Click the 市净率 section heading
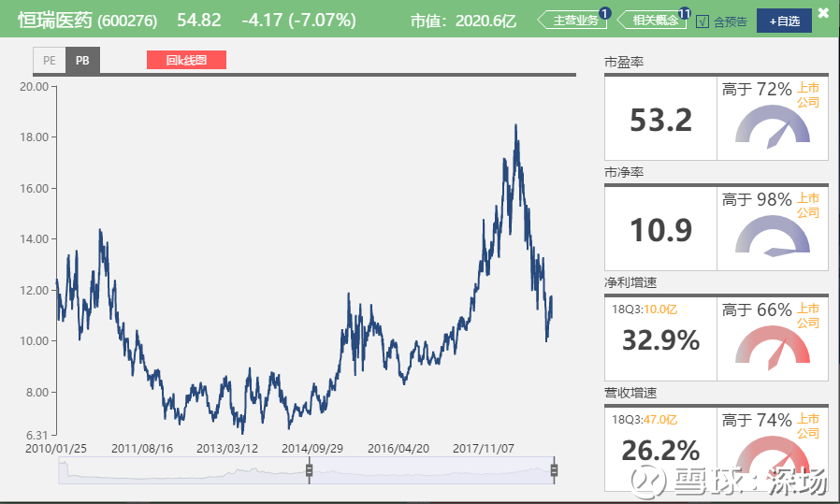Image resolution: width=840 pixels, height=504 pixels. (x=624, y=172)
